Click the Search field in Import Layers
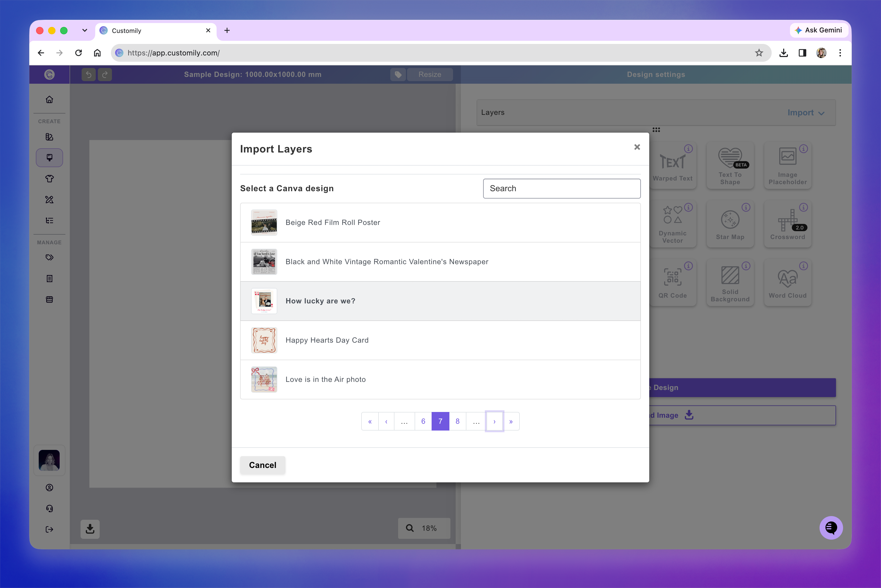 [x=561, y=188]
